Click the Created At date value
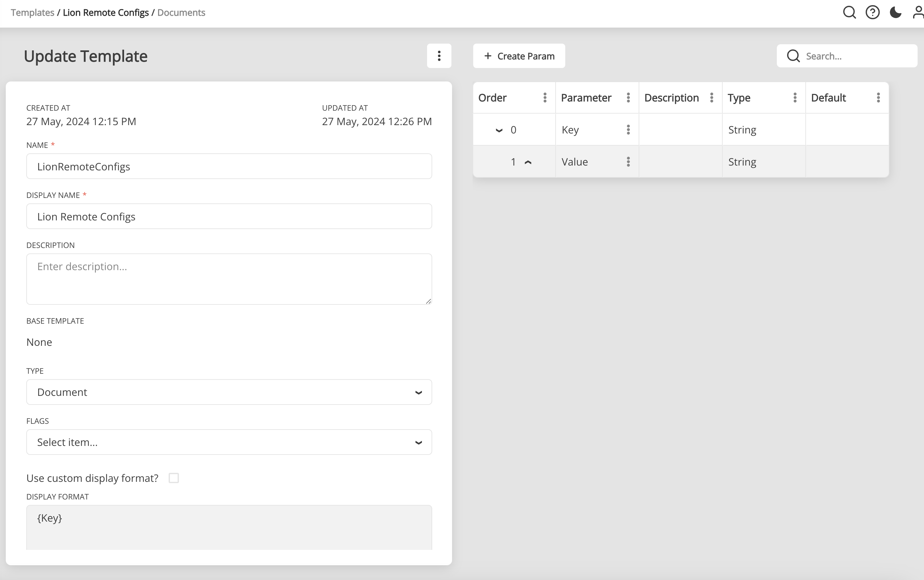 81,122
